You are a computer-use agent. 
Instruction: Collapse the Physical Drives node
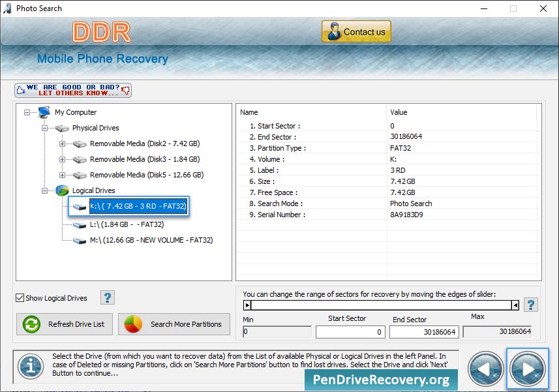pyautogui.click(x=44, y=128)
